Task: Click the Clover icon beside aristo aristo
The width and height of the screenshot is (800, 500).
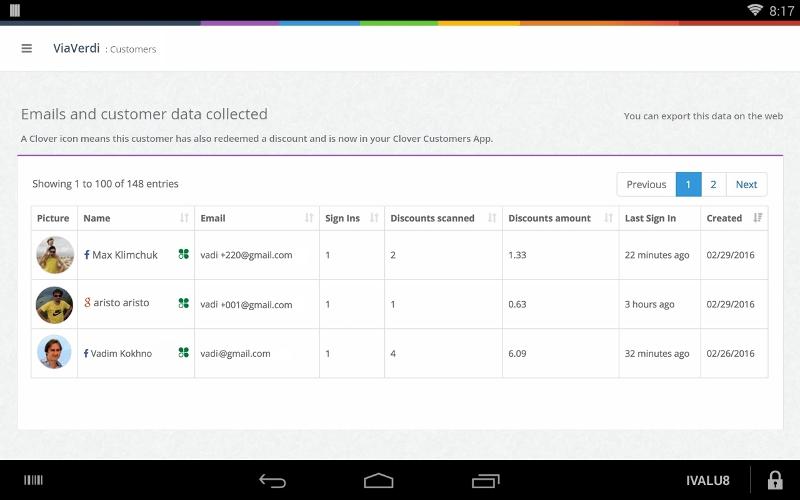Action: (x=183, y=303)
